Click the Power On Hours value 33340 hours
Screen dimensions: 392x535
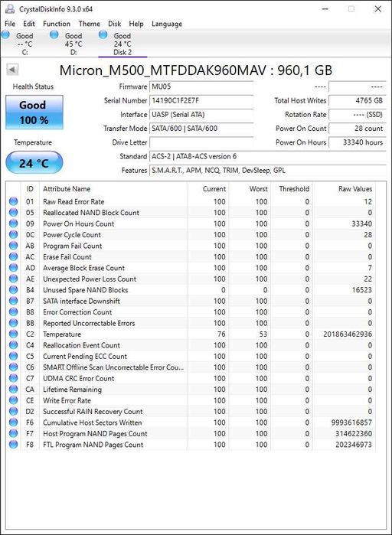[x=358, y=142]
